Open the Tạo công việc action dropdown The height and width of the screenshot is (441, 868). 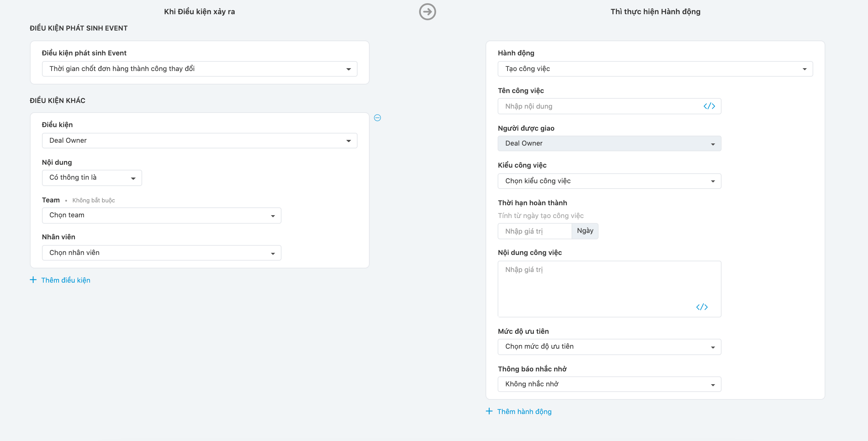pos(655,69)
